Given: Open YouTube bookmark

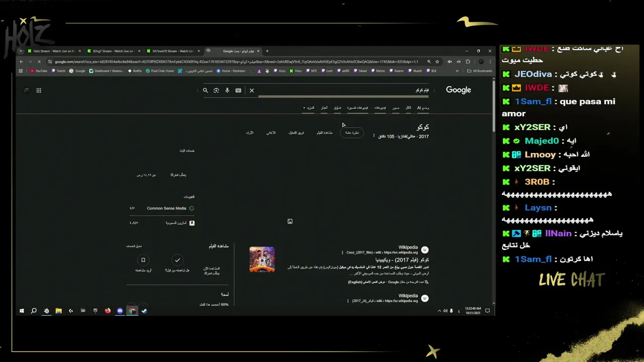Looking at the screenshot, I should point(39,71).
